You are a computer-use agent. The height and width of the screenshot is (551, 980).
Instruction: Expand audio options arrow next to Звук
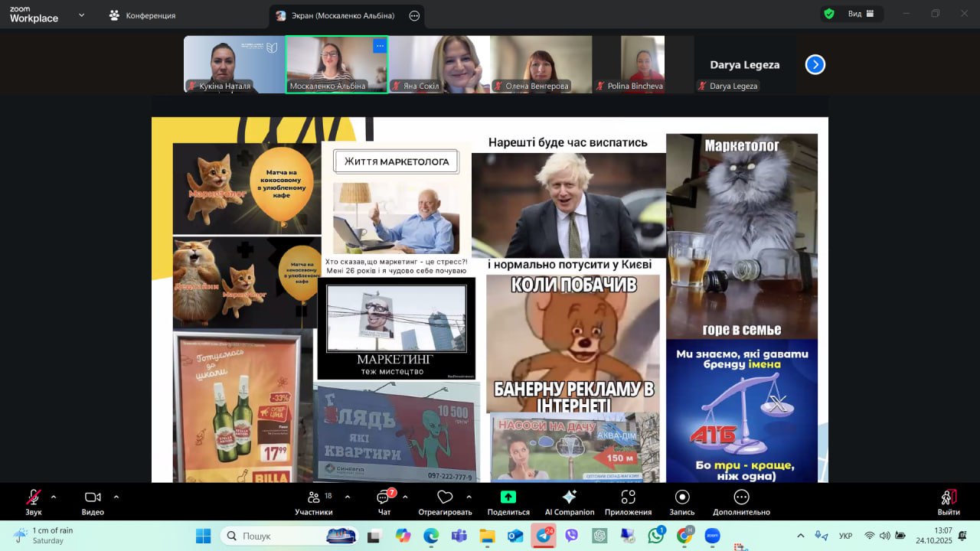tap(54, 497)
